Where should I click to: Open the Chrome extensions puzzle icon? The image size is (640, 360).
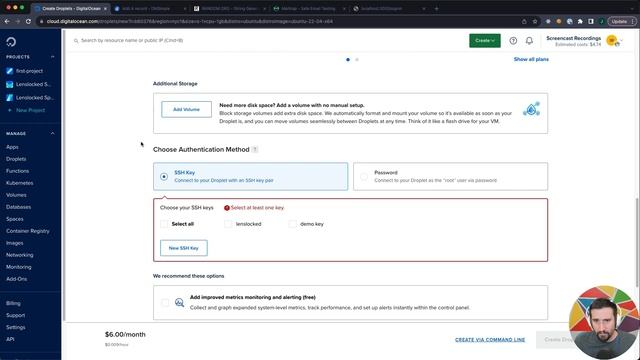pos(580,21)
